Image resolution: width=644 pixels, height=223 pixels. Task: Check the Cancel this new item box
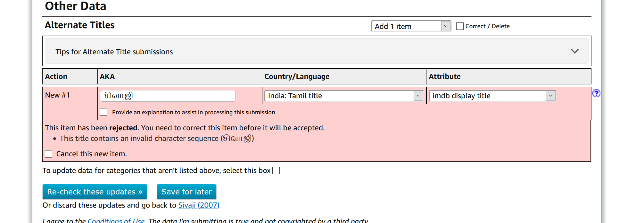pyautogui.click(x=49, y=154)
